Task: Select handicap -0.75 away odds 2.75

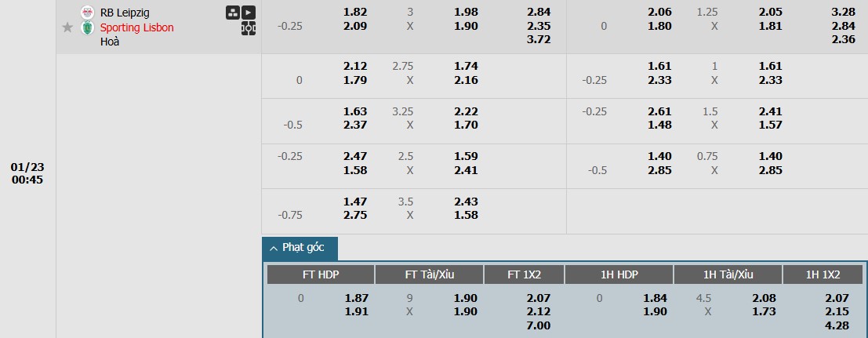Action: click(355, 215)
